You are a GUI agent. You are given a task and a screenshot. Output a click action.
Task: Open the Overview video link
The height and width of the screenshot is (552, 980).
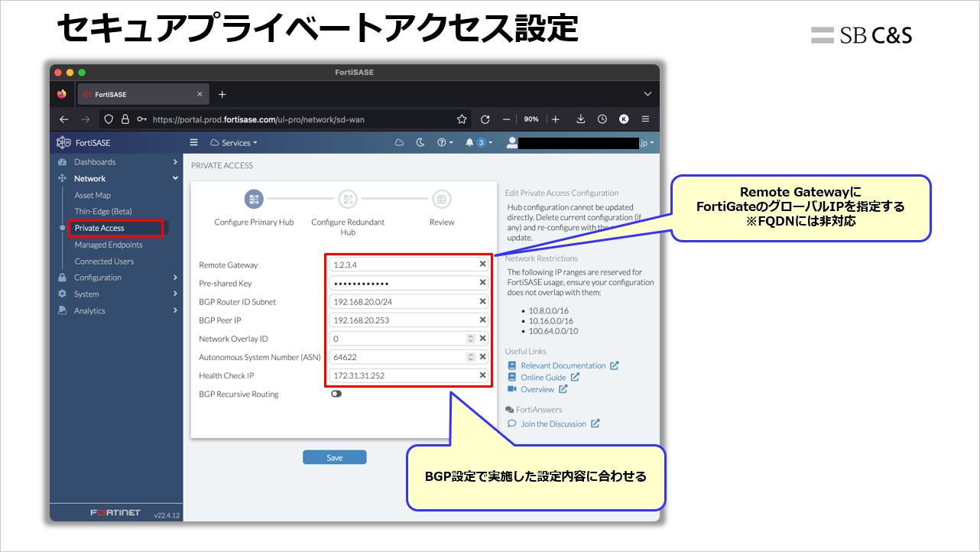coord(537,390)
